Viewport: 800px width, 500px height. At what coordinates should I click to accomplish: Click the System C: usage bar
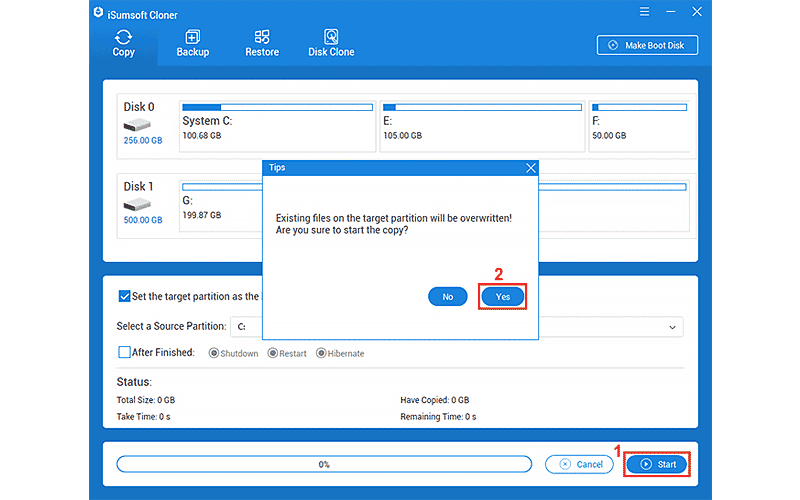coord(278,107)
